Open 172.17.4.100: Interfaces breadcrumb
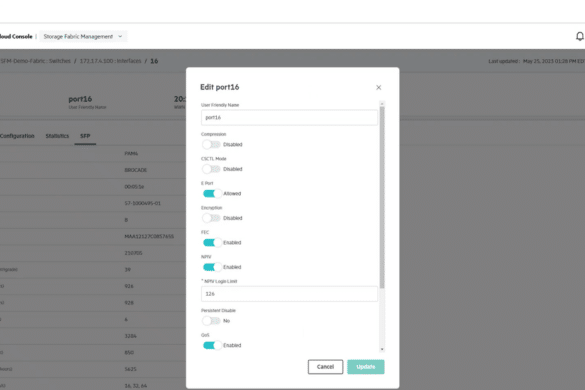The height and width of the screenshot is (390, 585). (110, 61)
